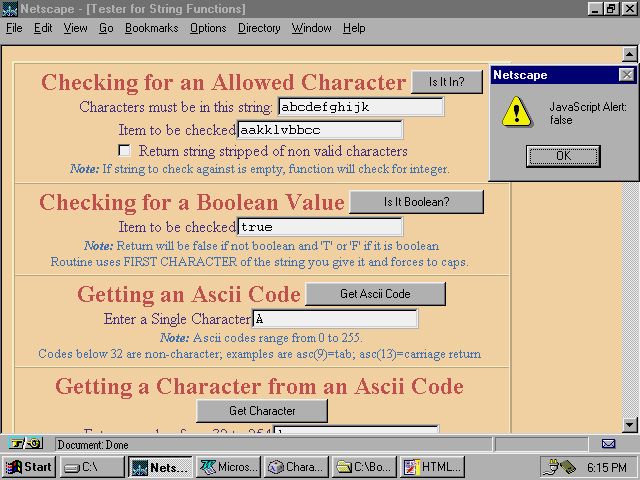Open the Options menu
The width and height of the screenshot is (640, 480).
coord(208,28)
